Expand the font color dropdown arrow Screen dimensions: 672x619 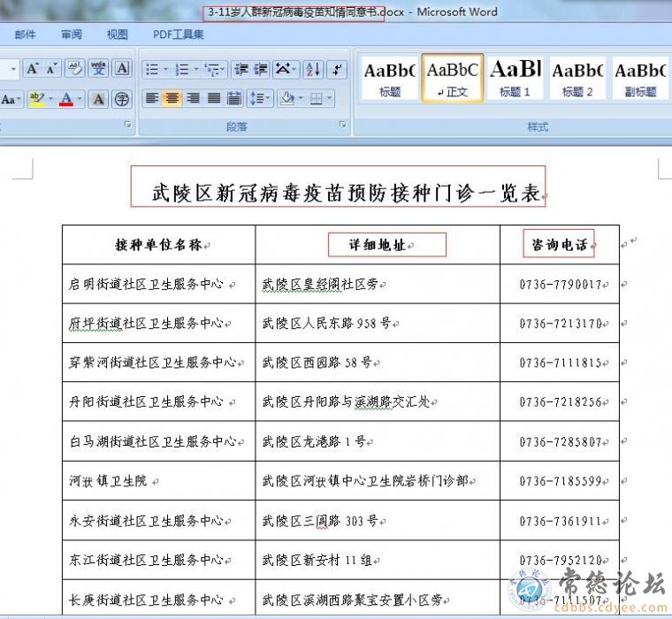point(80,99)
